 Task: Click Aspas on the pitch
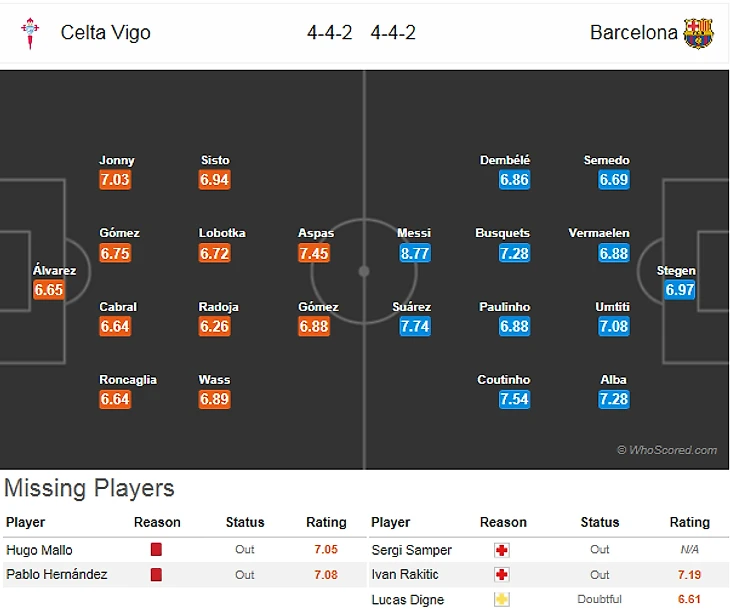point(316,233)
